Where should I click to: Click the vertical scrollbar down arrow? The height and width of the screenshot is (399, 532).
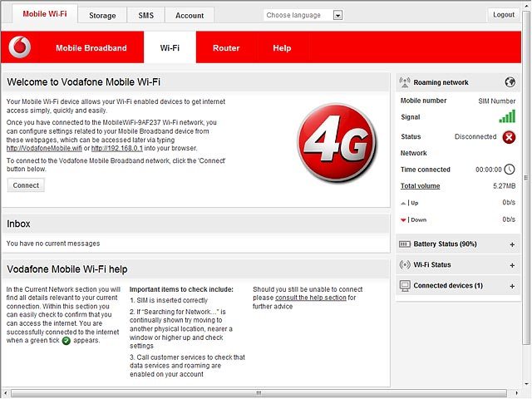pyautogui.click(x=526, y=384)
